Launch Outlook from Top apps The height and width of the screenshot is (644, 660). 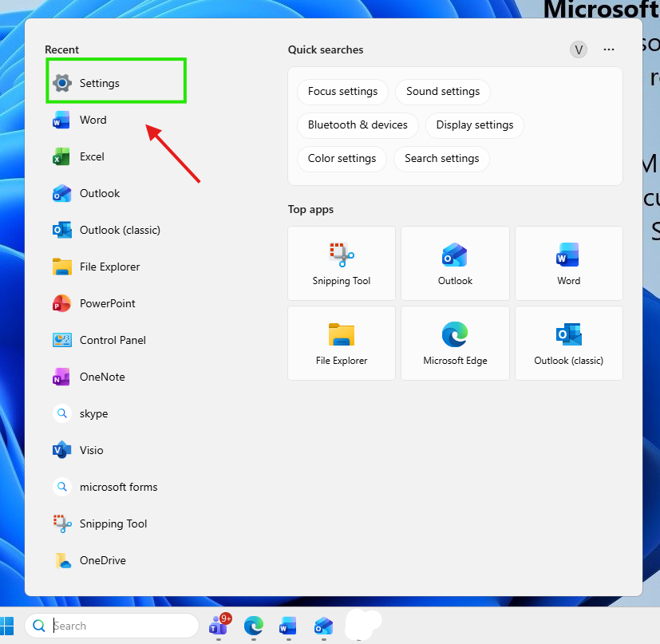(455, 263)
